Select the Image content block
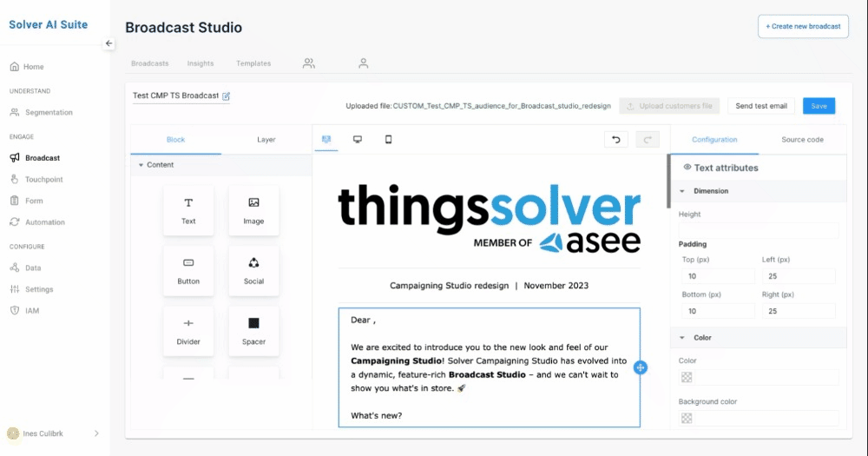 pyautogui.click(x=253, y=210)
